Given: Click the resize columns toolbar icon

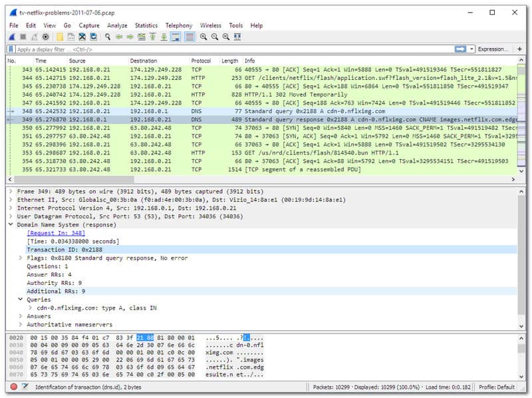Looking at the screenshot, I should pyautogui.click(x=237, y=37).
